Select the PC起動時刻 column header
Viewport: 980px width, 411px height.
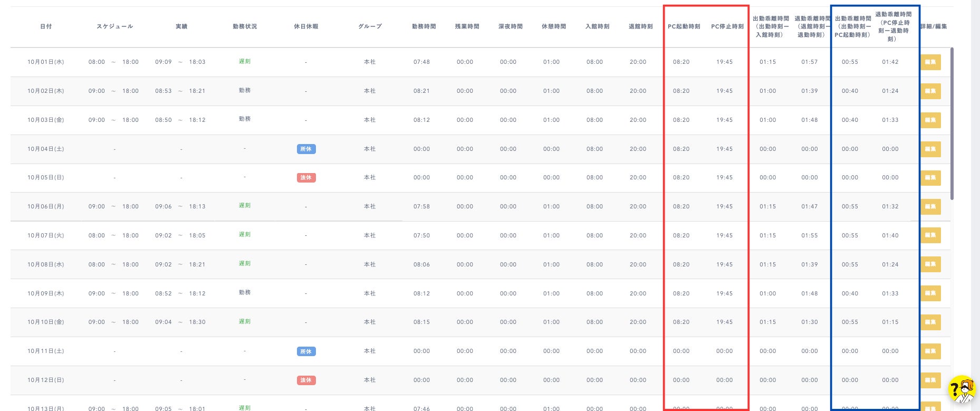click(684, 26)
